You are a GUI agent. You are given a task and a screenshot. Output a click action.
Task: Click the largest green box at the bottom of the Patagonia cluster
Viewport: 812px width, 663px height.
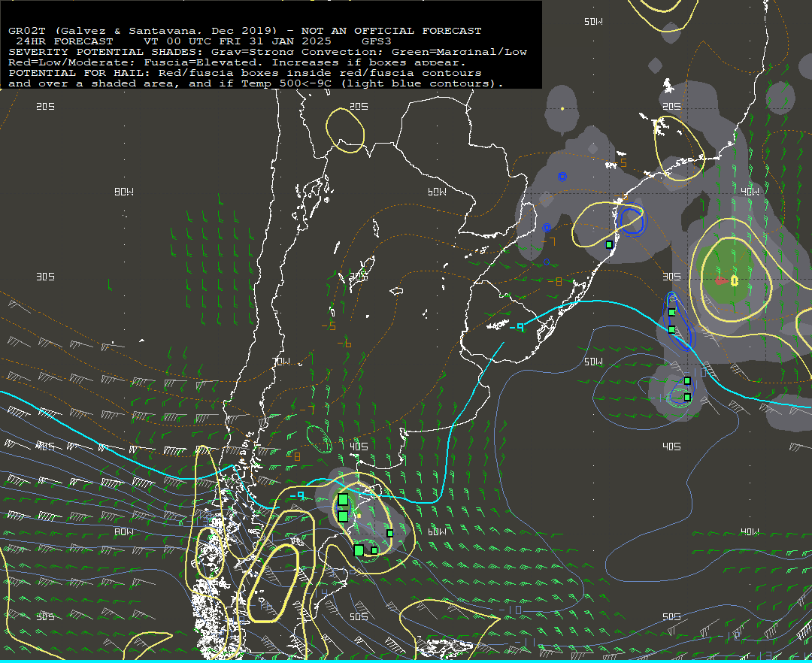[359, 550]
